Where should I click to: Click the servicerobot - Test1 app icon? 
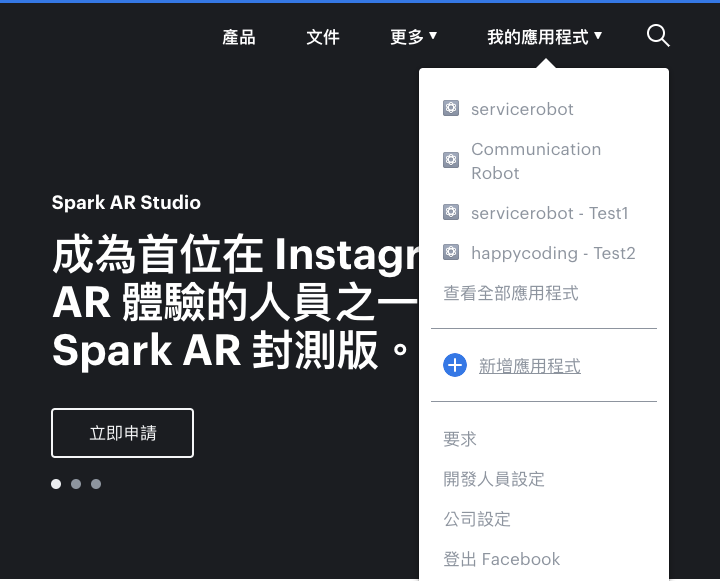pyautogui.click(x=450, y=212)
